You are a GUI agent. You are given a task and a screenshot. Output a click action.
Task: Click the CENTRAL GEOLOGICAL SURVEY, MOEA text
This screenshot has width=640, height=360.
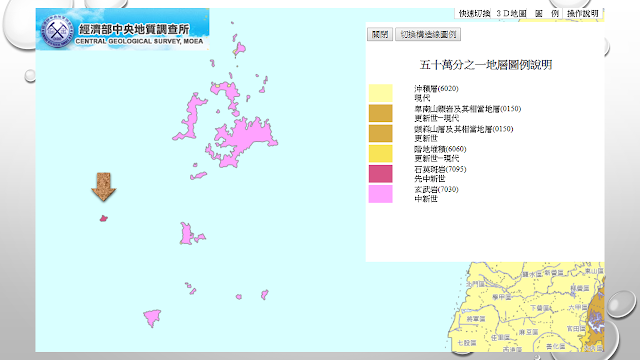[139, 41]
